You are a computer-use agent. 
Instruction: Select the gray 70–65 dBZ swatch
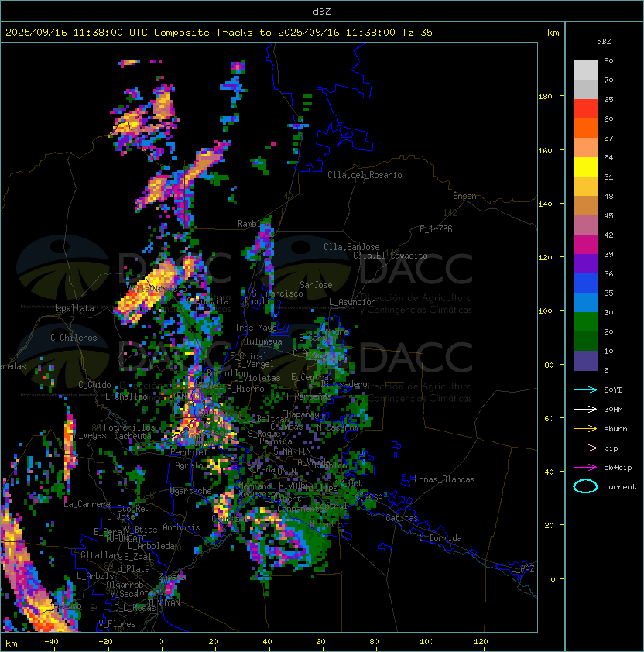click(585, 89)
